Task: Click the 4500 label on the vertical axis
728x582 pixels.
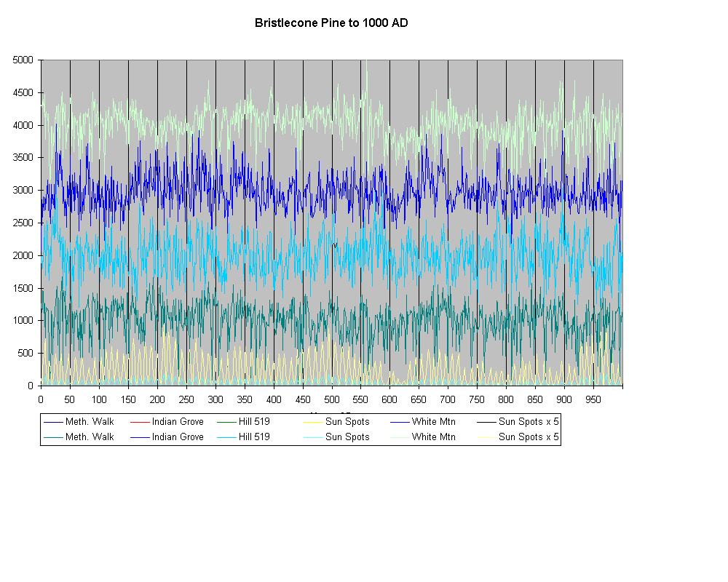Action: click(x=23, y=93)
